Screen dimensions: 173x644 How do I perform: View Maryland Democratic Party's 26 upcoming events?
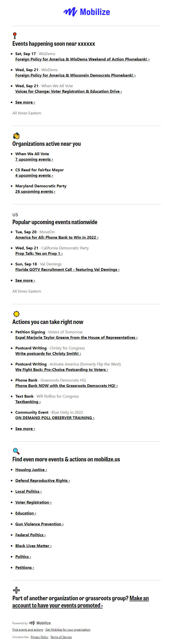[35, 191]
